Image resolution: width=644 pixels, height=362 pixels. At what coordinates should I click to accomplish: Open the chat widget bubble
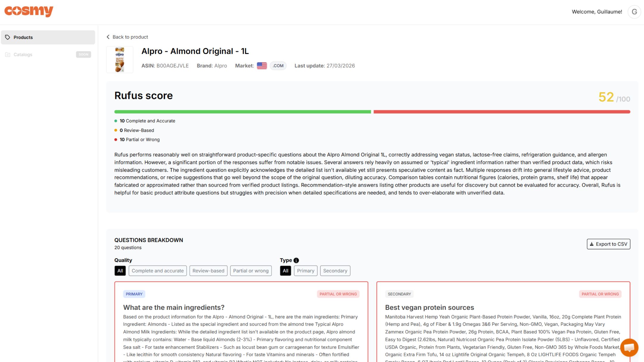click(629, 347)
